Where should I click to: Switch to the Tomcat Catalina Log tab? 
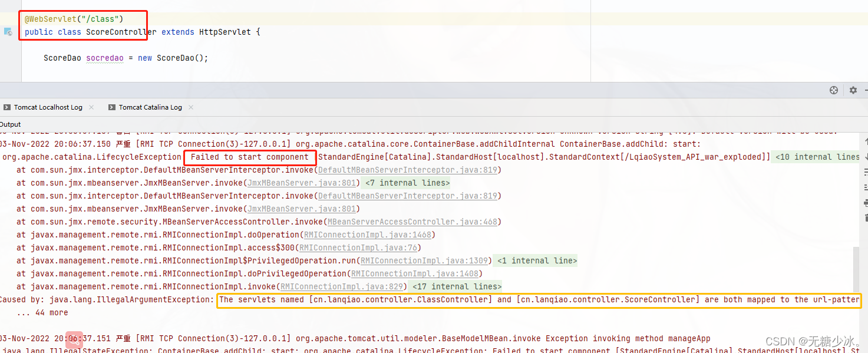pos(150,107)
